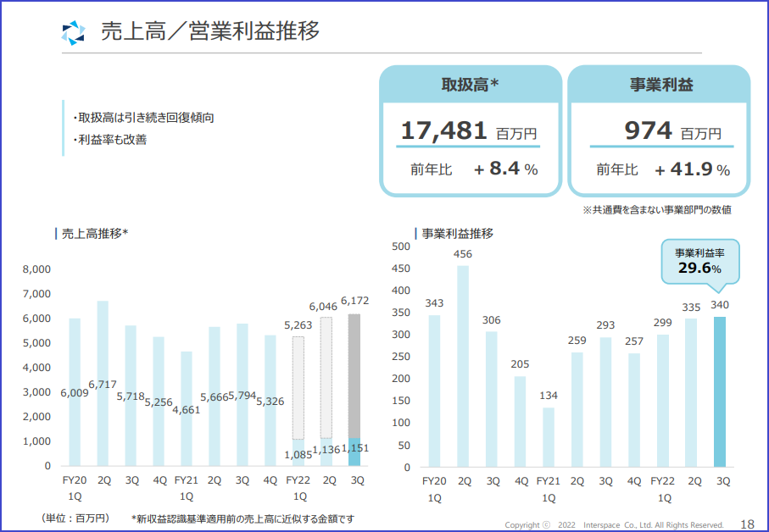Click the Interspace logo beside the slide title

pyautogui.click(x=74, y=32)
